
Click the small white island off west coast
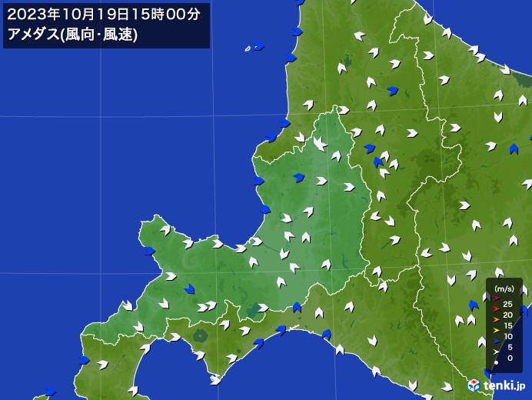coord(248,49)
